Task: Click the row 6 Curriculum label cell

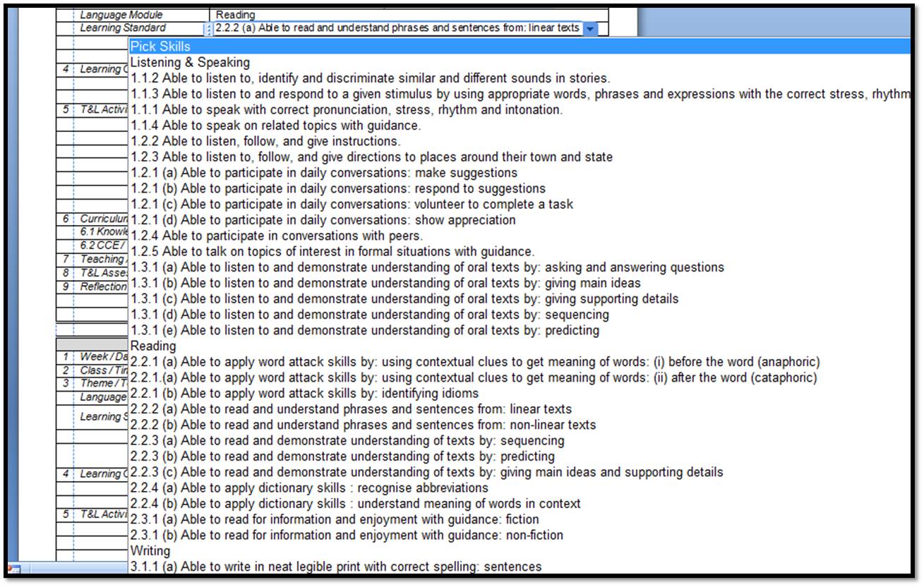Action: coord(102,219)
